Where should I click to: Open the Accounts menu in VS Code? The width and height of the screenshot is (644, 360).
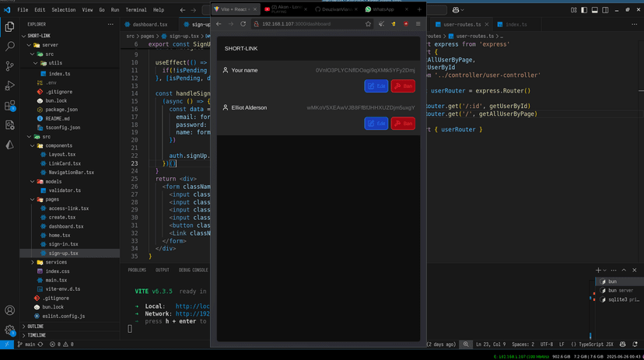pyautogui.click(x=9, y=310)
